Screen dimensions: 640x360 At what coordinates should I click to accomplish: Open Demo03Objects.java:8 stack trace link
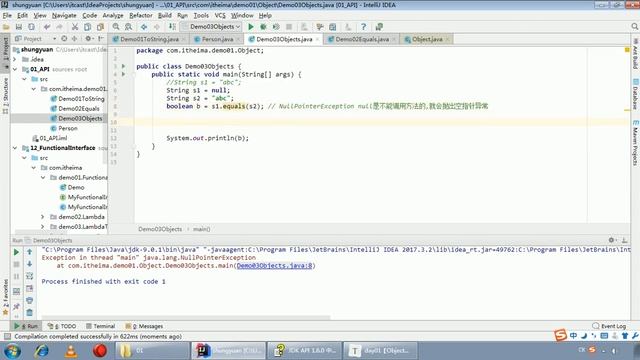[274, 266]
